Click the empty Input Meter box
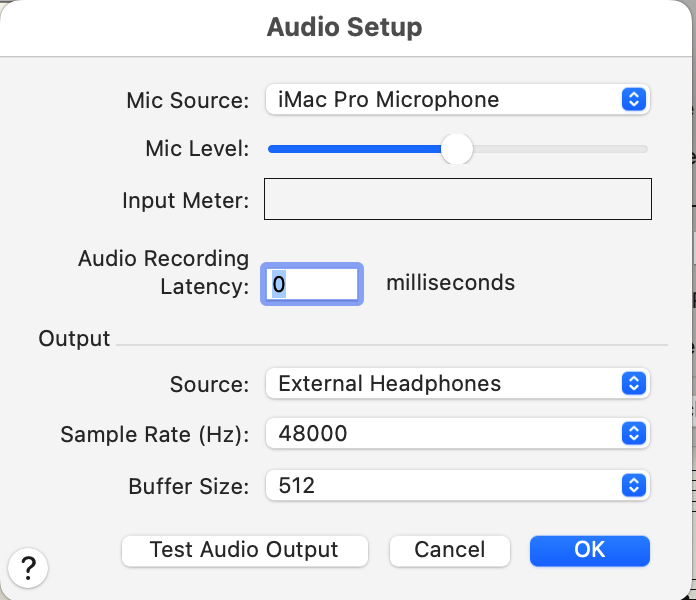 click(x=457, y=199)
